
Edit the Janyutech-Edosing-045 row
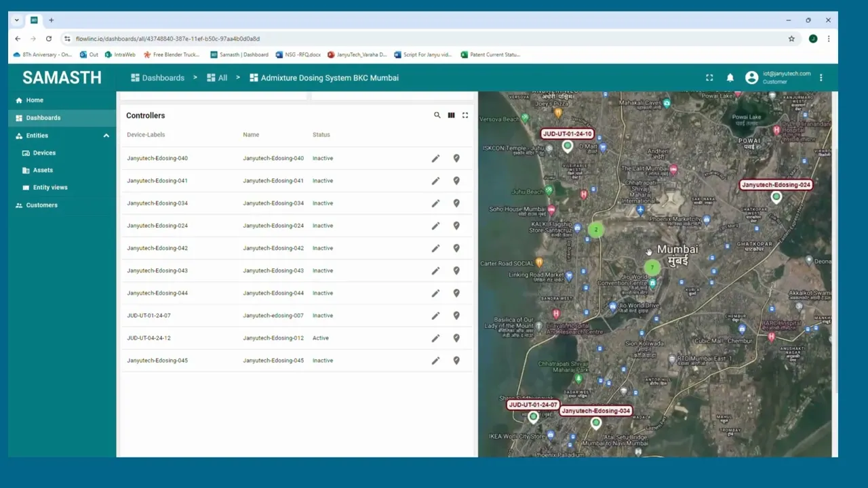[435, 361]
